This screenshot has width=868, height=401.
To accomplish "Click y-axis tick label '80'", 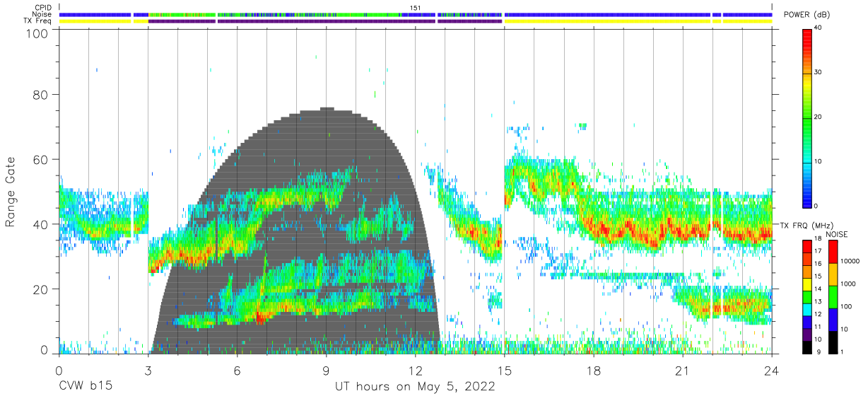I will click(x=42, y=95).
